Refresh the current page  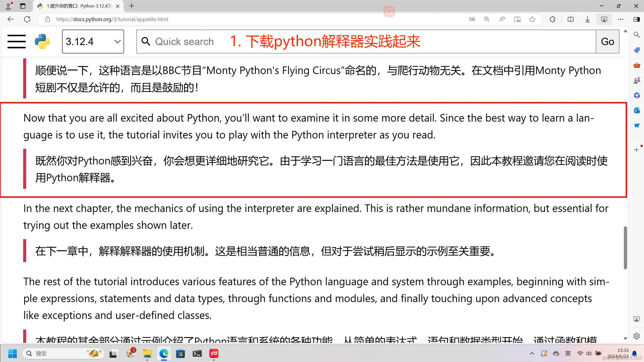pyautogui.click(x=27, y=19)
